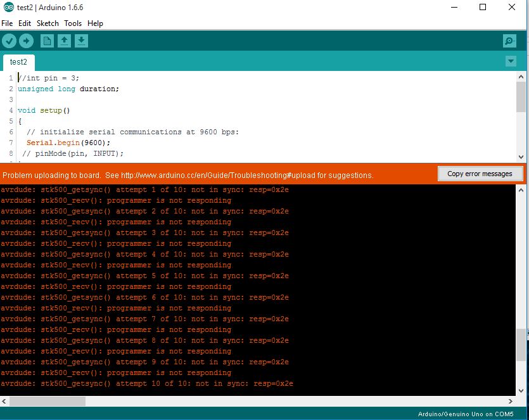Create a new sketch with New icon
The width and height of the screenshot is (529, 420).
pyautogui.click(x=47, y=41)
